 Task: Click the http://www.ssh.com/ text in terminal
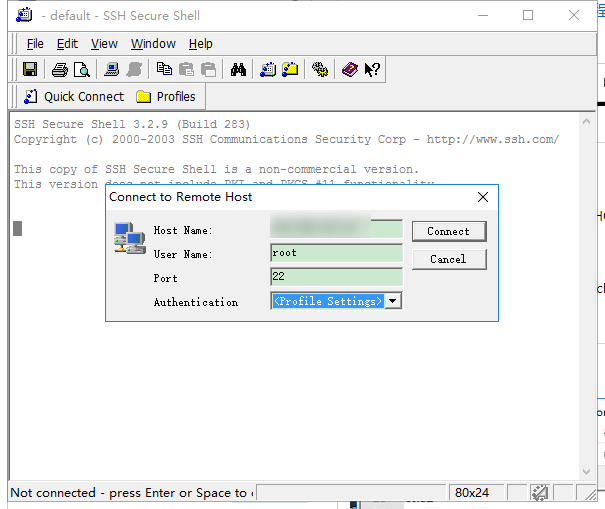pos(493,139)
